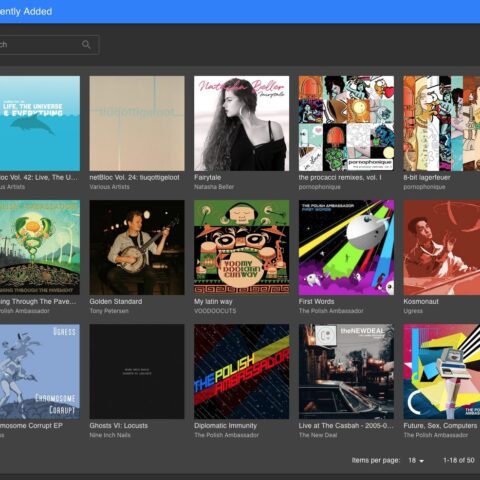Click The Polish Ambassador under First Words
Screen dimensions: 480x480
tap(331, 311)
